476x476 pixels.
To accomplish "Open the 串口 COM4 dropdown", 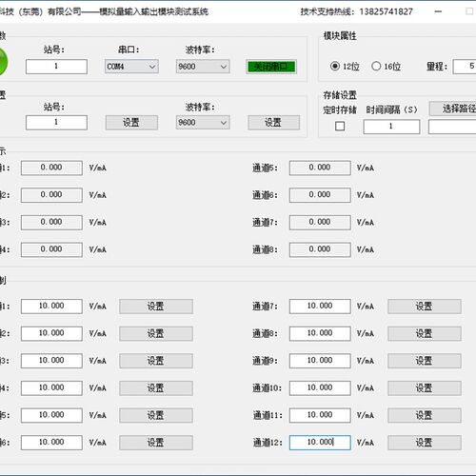I will (x=131, y=67).
